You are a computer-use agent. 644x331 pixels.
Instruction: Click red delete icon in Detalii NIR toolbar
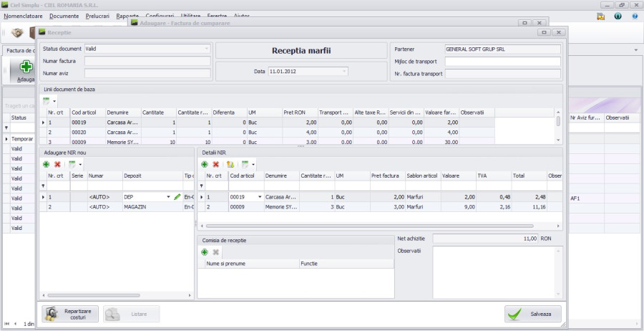pos(215,164)
